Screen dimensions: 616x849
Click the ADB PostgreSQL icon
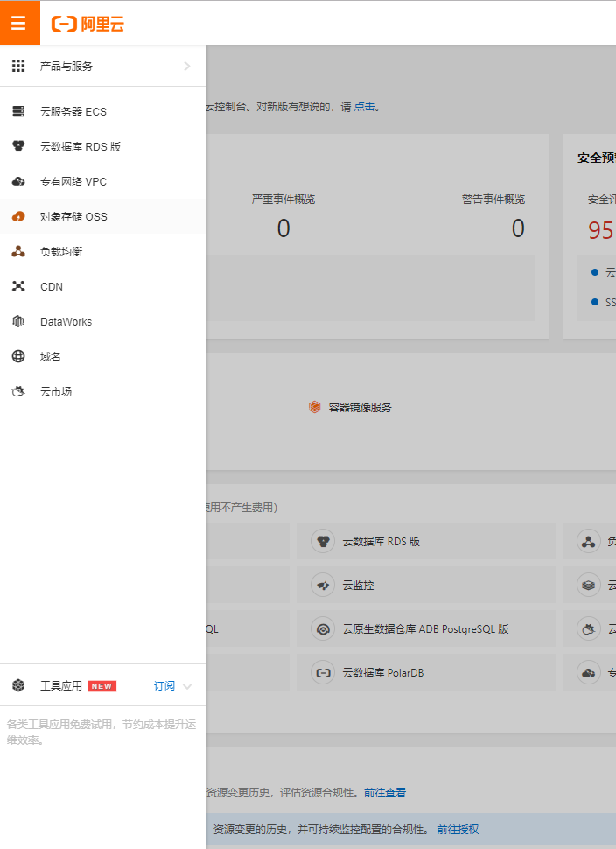(323, 628)
